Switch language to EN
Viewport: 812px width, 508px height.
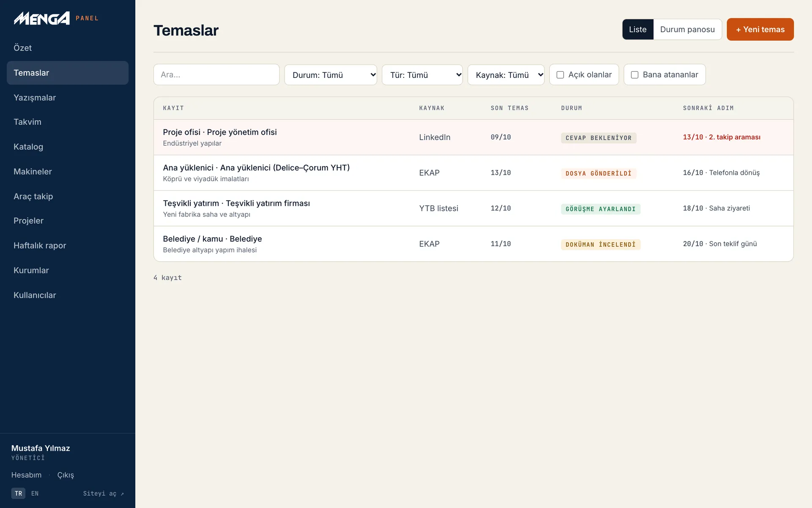[x=35, y=494]
